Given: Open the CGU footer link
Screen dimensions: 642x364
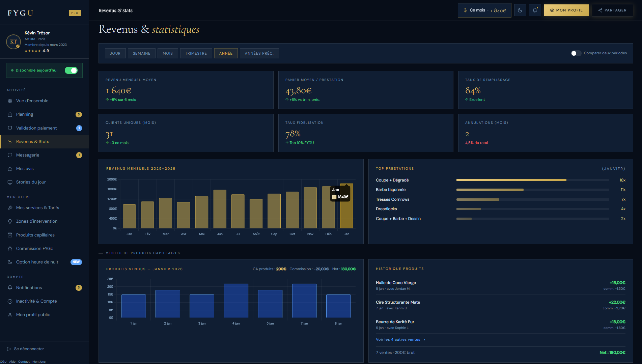Looking at the screenshot, I should (x=3, y=362).
